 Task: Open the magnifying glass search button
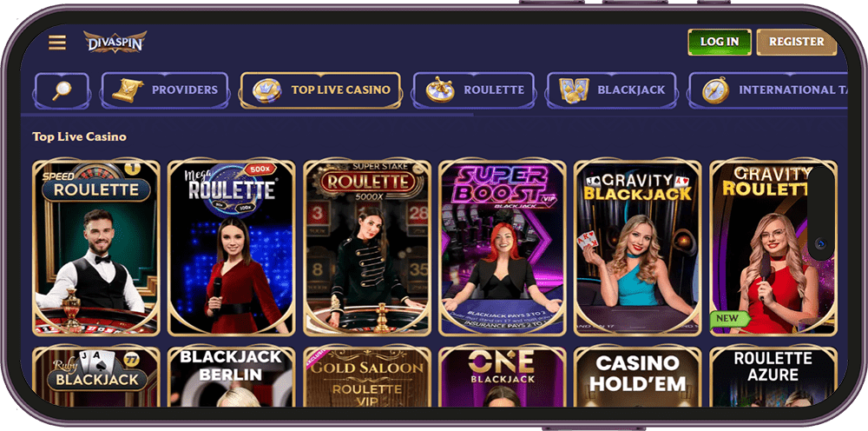pos(62,90)
